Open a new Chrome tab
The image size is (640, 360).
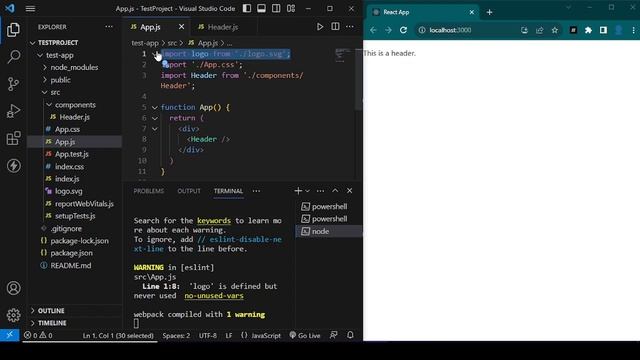click(489, 12)
